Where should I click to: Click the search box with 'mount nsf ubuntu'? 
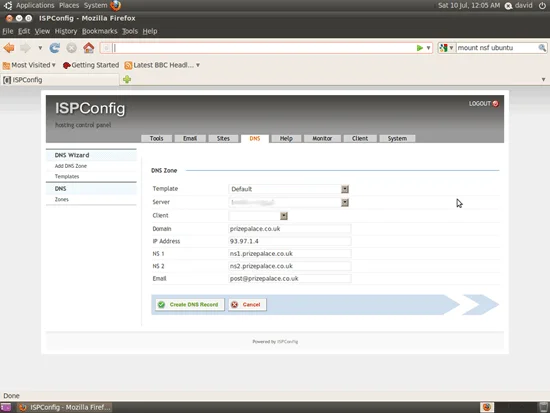[496, 48]
